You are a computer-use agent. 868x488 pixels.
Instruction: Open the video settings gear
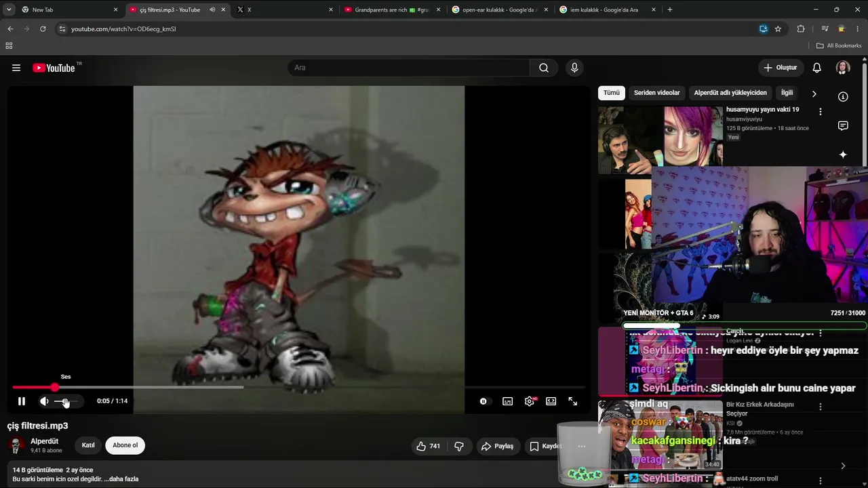pyautogui.click(x=530, y=401)
